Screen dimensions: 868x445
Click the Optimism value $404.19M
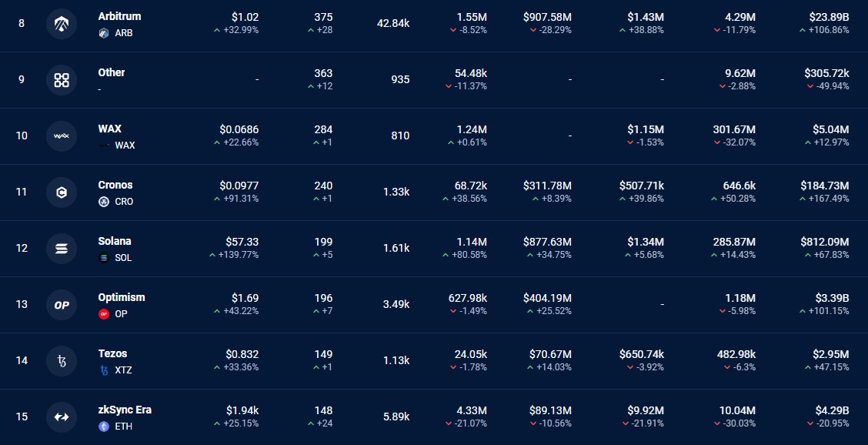coord(547,298)
